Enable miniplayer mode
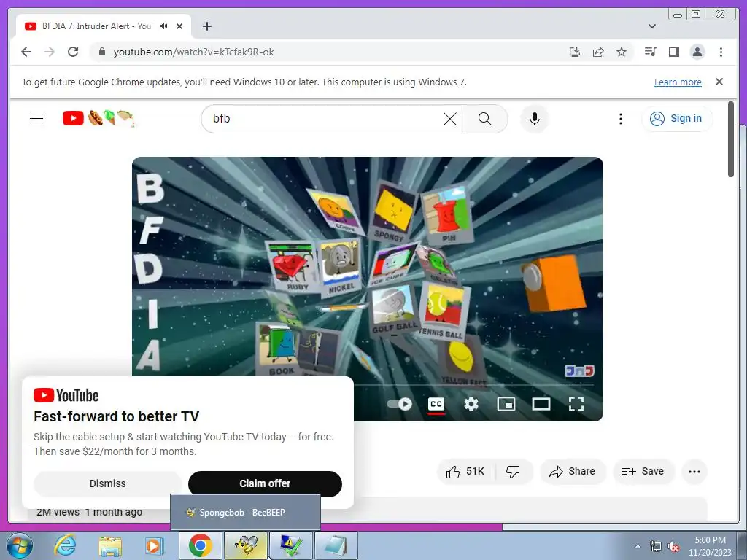Image resolution: width=747 pixels, height=560 pixels. (x=506, y=404)
